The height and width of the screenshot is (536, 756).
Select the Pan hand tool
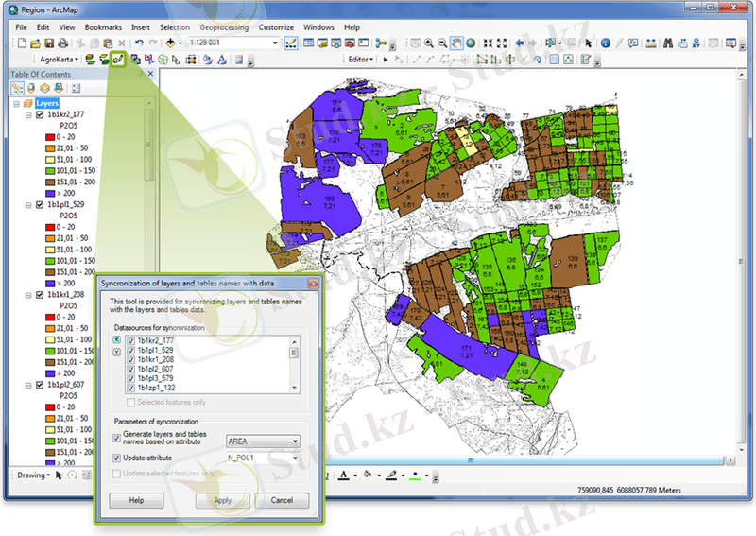456,43
